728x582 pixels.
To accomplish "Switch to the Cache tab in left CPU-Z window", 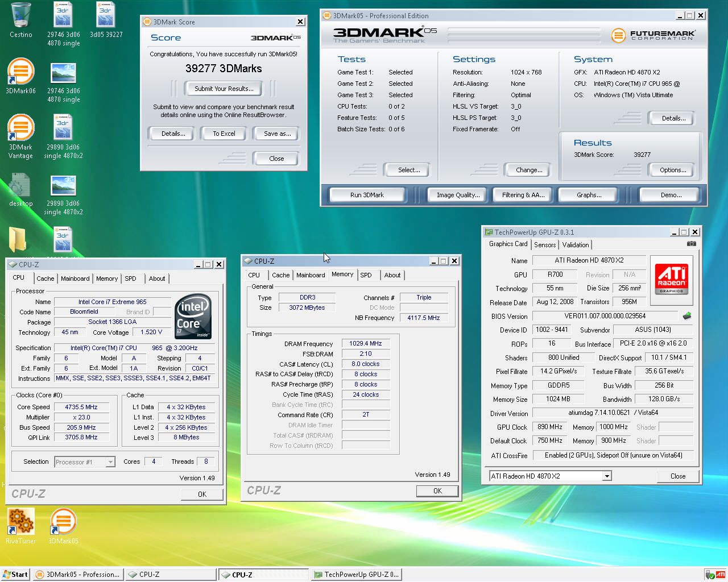I will click(x=45, y=278).
